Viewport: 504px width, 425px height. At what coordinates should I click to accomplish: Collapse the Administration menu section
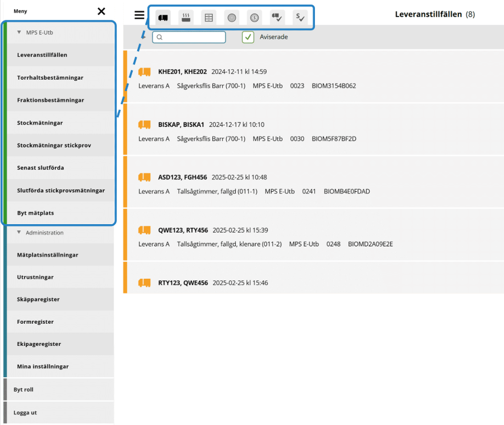point(19,233)
